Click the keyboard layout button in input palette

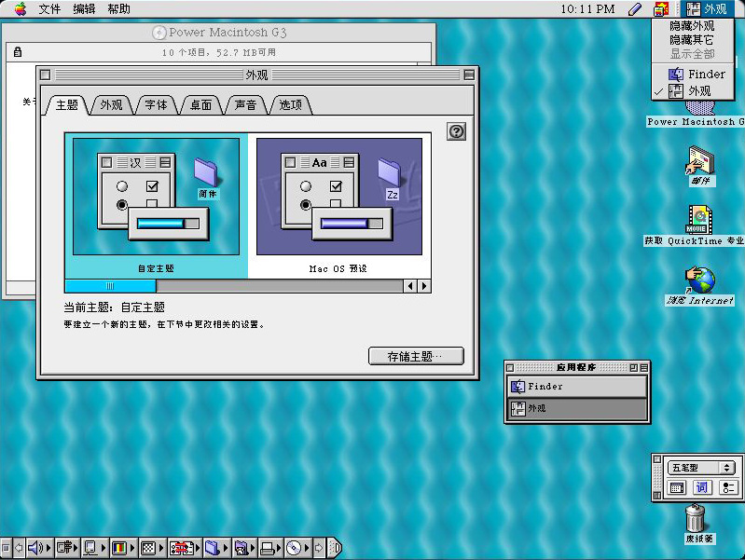678,487
